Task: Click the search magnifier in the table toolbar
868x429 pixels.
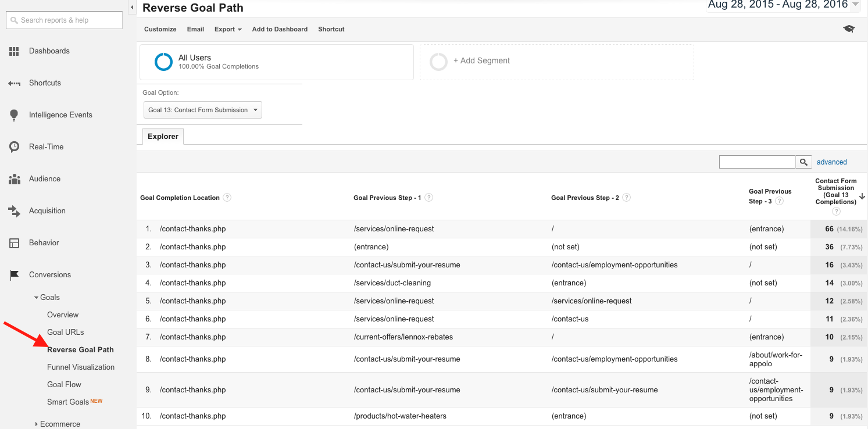Action: pos(803,162)
